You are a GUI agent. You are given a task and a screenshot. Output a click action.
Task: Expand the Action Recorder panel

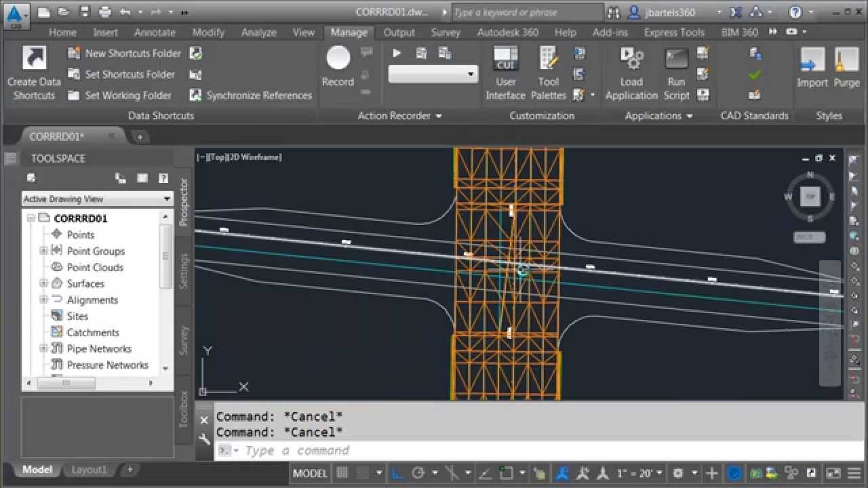[399, 116]
